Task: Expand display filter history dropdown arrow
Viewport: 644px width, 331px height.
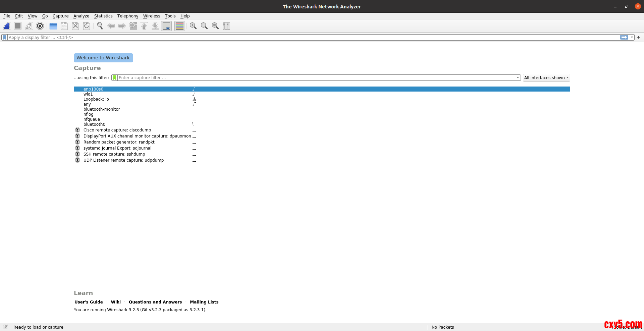Action: (632, 38)
